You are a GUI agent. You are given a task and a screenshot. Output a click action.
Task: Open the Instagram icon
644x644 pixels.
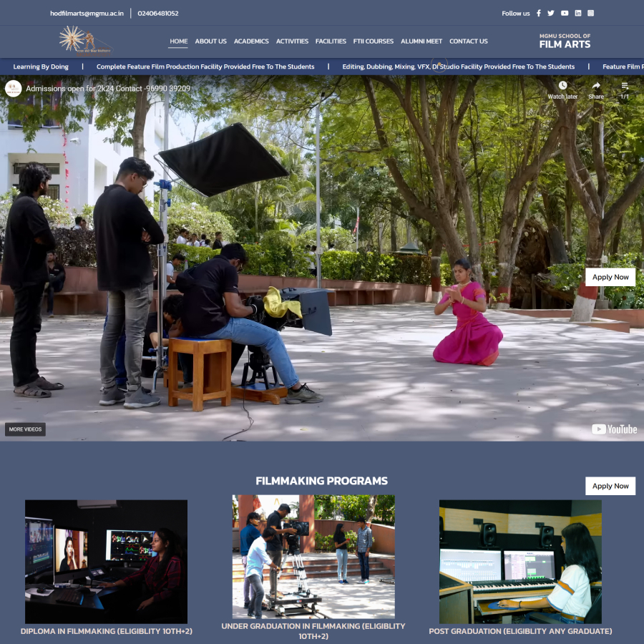click(590, 13)
